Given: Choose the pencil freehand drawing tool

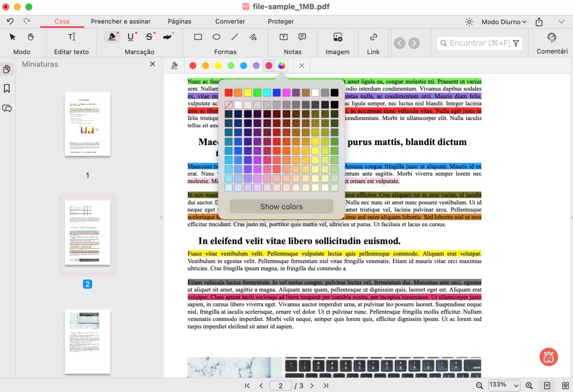Looking at the screenshot, I should pos(253,37).
